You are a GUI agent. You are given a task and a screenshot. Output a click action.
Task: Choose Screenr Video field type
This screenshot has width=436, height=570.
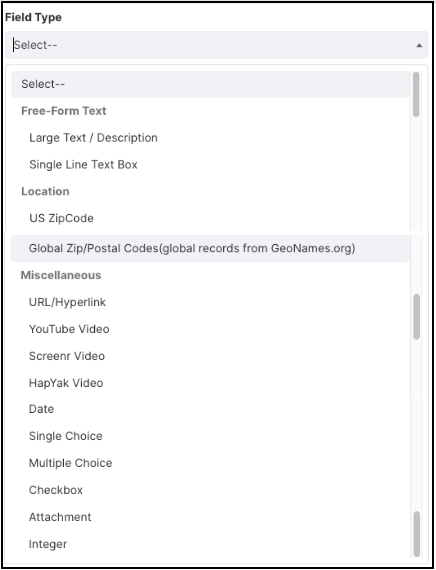click(210, 356)
